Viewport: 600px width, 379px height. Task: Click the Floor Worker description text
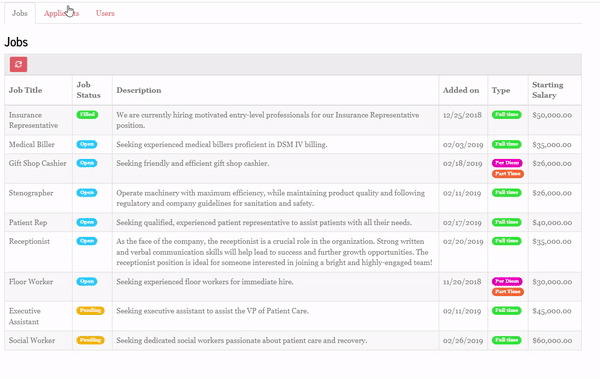pos(205,282)
